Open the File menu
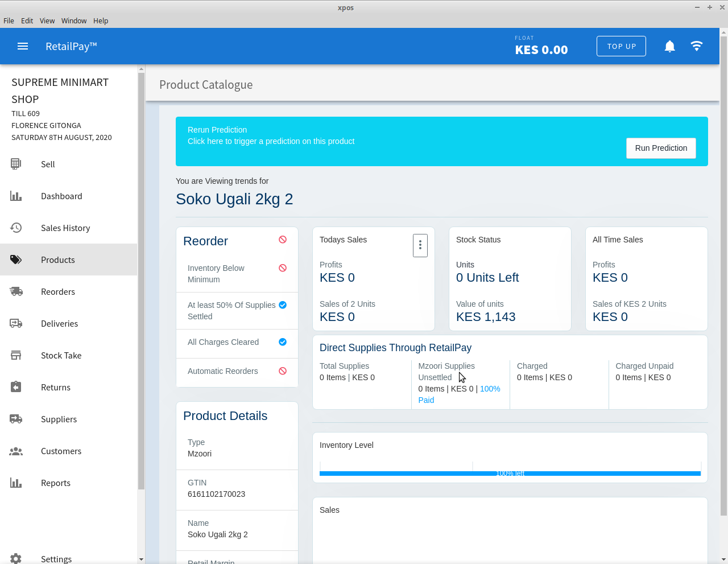The height and width of the screenshot is (564, 728). tap(9, 20)
